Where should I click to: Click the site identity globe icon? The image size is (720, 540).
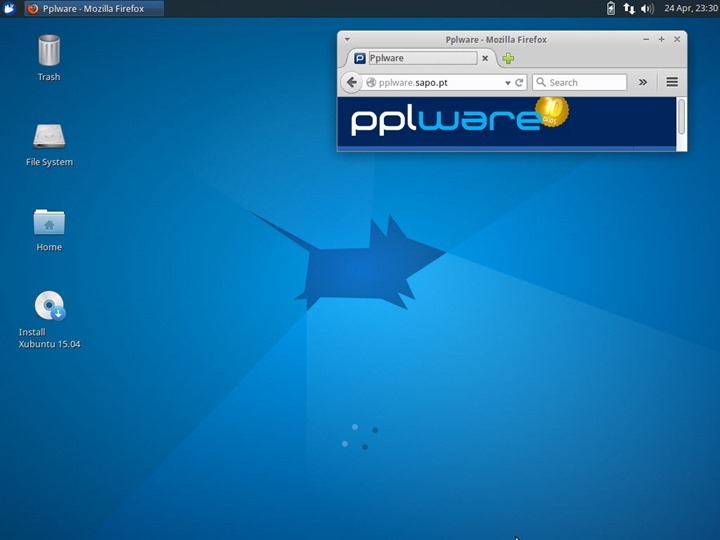(x=371, y=82)
